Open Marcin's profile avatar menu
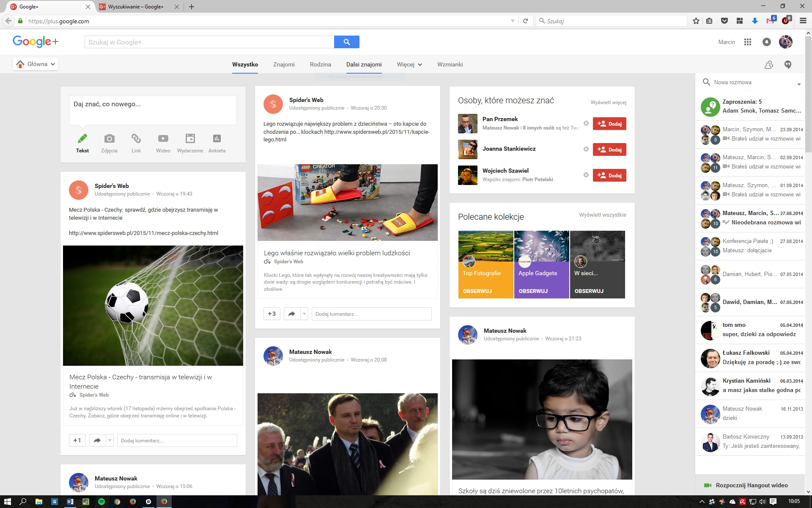This screenshot has height=508, width=812. click(786, 42)
